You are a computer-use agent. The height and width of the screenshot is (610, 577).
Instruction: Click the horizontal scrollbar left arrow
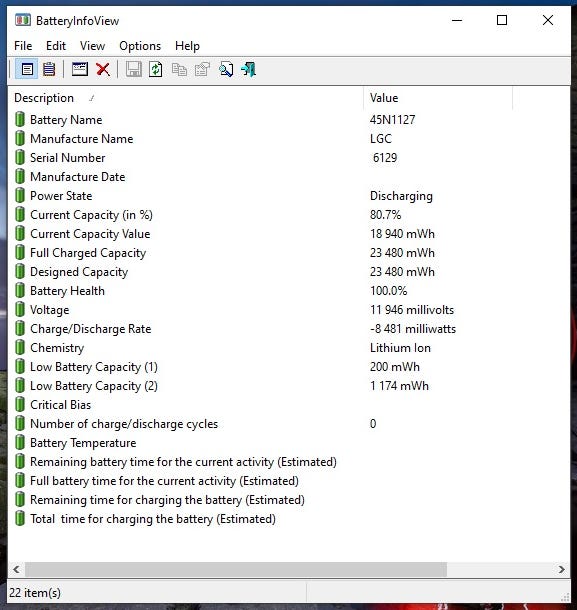16,570
